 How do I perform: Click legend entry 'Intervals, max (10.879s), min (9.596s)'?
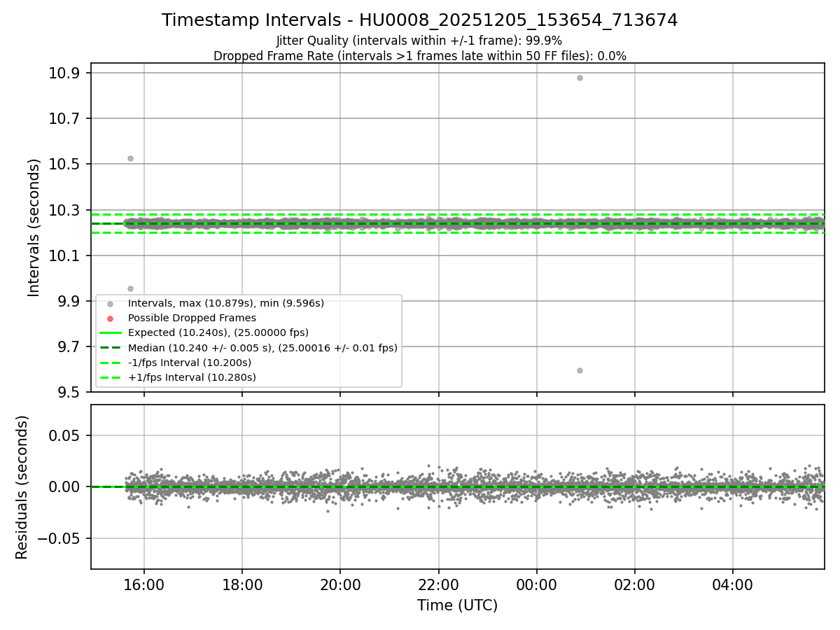tap(226, 303)
